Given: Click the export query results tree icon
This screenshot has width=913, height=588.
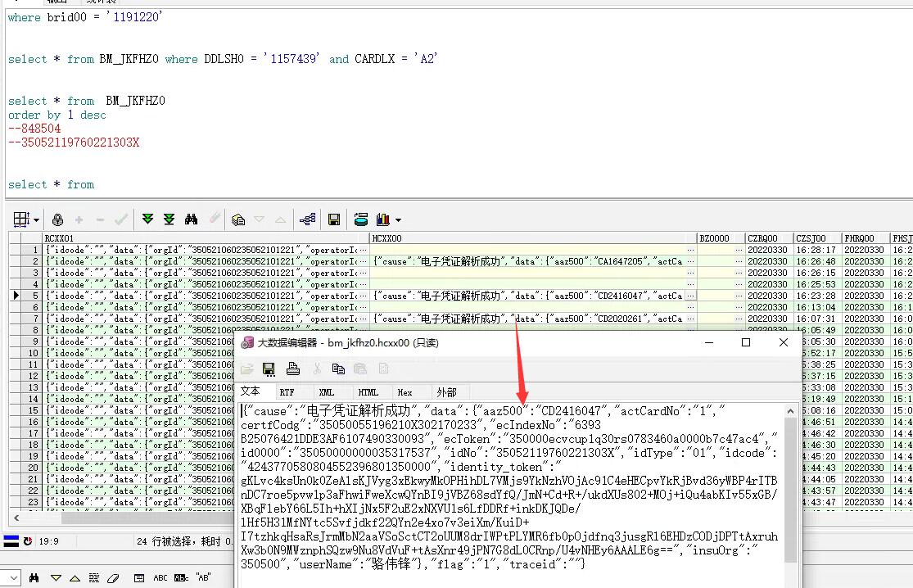Looking at the screenshot, I should pyautogui.click(x=307, y=219).
